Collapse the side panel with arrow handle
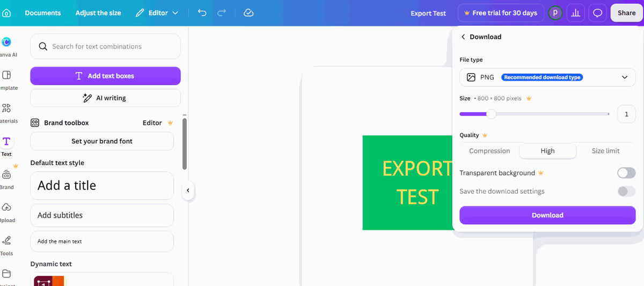Viewport: 644px width, 286px height. [x=188, y=190]
